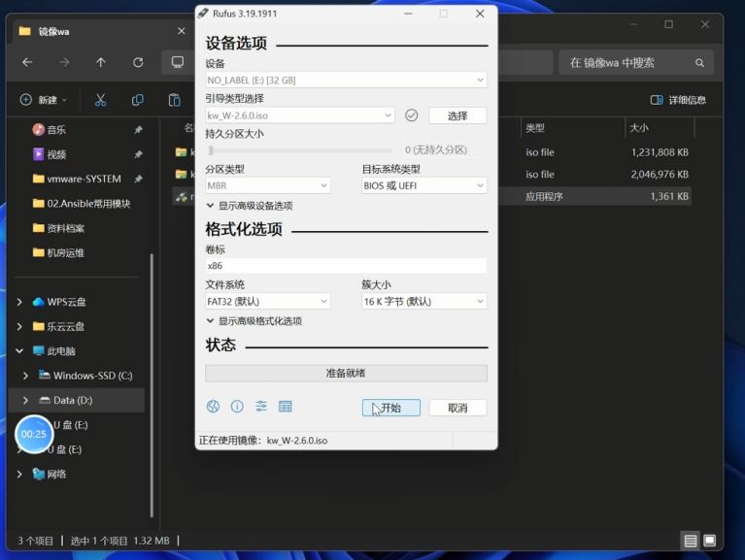Go up one folder in Explorer
The width and height of the screenshot is (745, 560).
coord(101,62)
